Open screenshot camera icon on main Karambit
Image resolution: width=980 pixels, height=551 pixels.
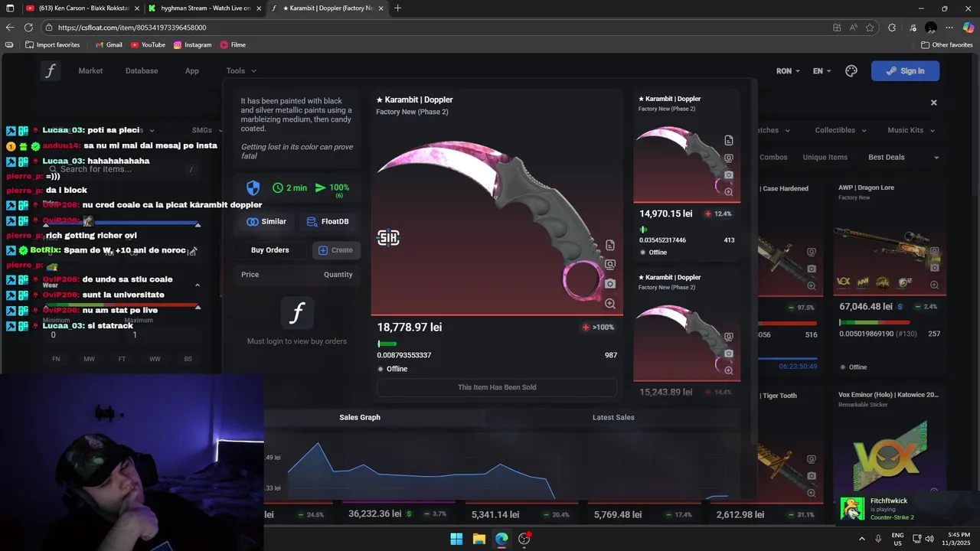(610, 284)
